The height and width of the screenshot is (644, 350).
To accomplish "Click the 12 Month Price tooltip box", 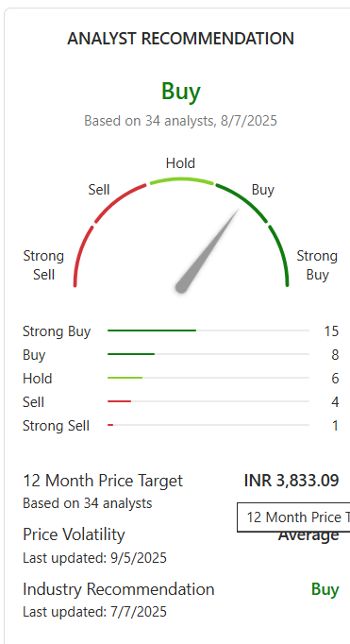I will pos(293,517).
